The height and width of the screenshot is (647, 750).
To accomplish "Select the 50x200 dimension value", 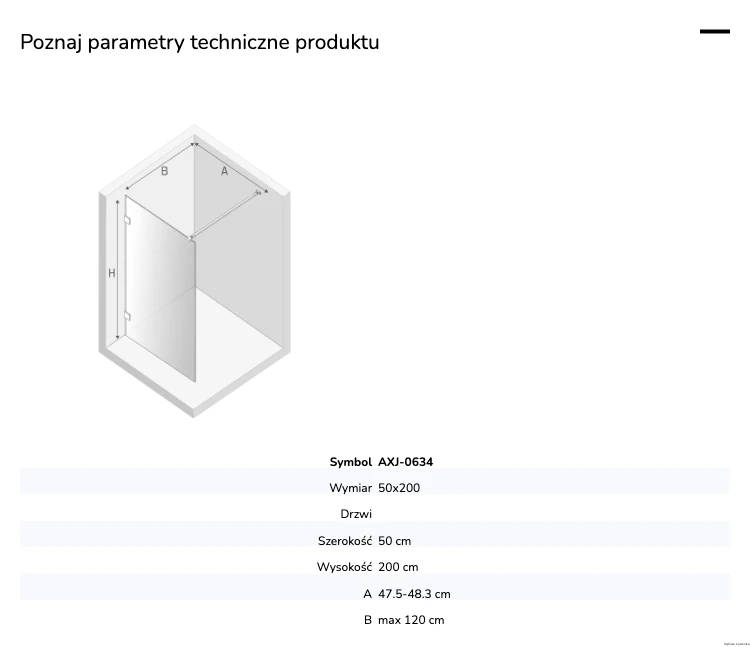I will pyautogui.click(x=399, y=488).
